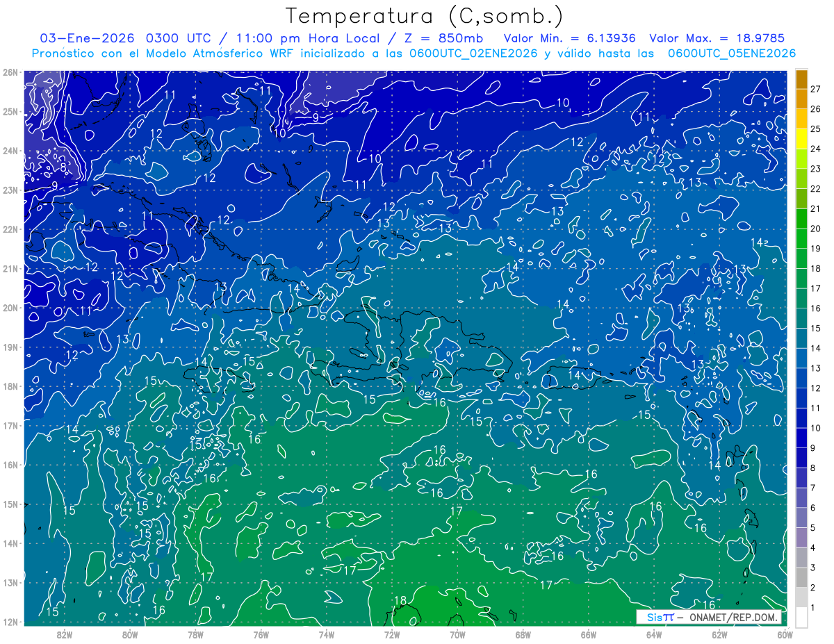Screen dimensions: 834x644
Task: Click the latitude axis label "26N"
Action: (10, 72)
